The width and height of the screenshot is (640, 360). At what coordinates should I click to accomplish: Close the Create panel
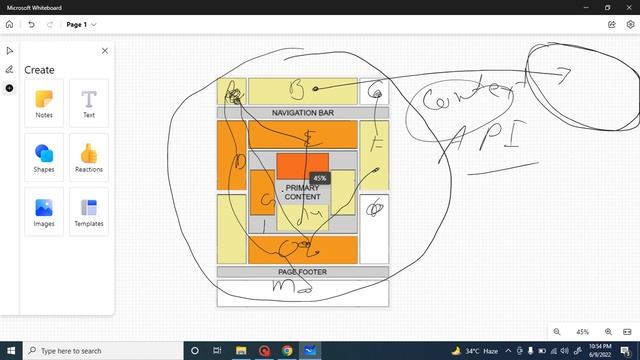click(105, 51)
